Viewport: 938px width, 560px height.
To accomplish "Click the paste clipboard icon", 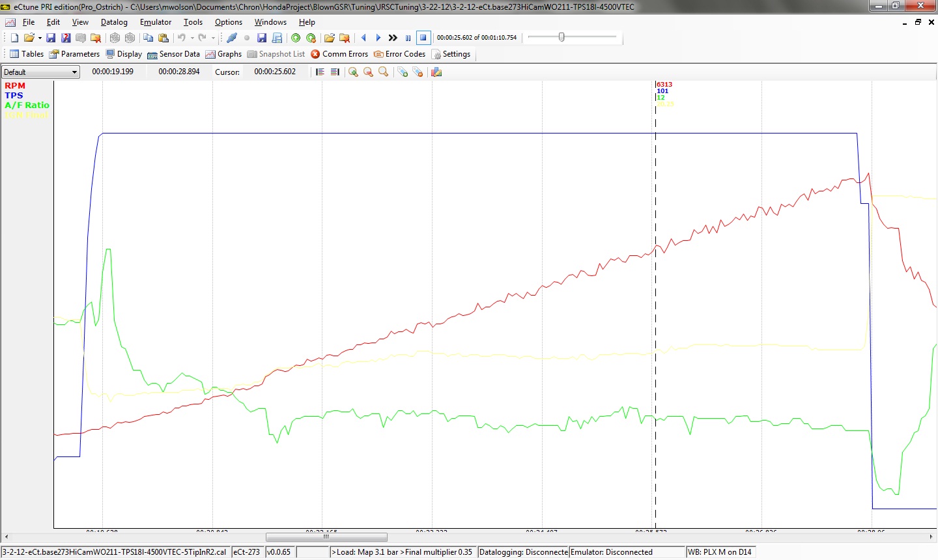I will click(x=163, y=38).
